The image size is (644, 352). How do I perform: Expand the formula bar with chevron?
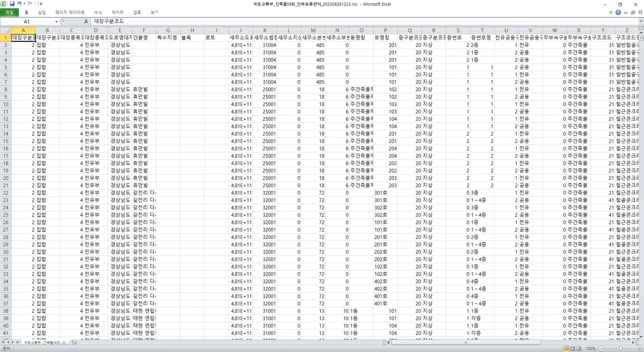[x=640, y=21]
